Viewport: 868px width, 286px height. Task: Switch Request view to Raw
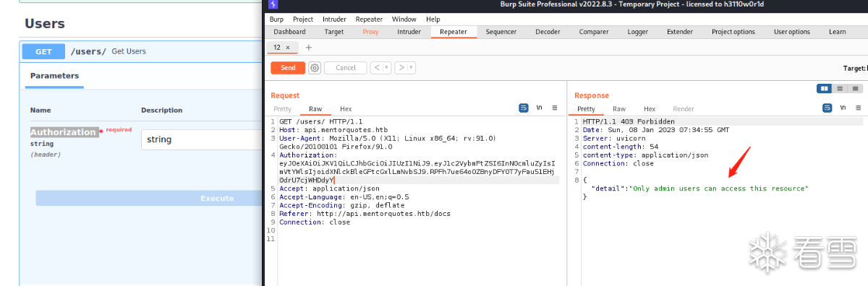[315, 108]
